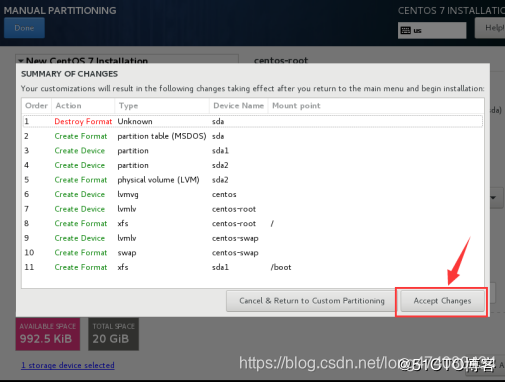Select the partition table (MSDOS) row
This screenshot has height=382, width=506.
pyautogui.click(x=253, y=136)
